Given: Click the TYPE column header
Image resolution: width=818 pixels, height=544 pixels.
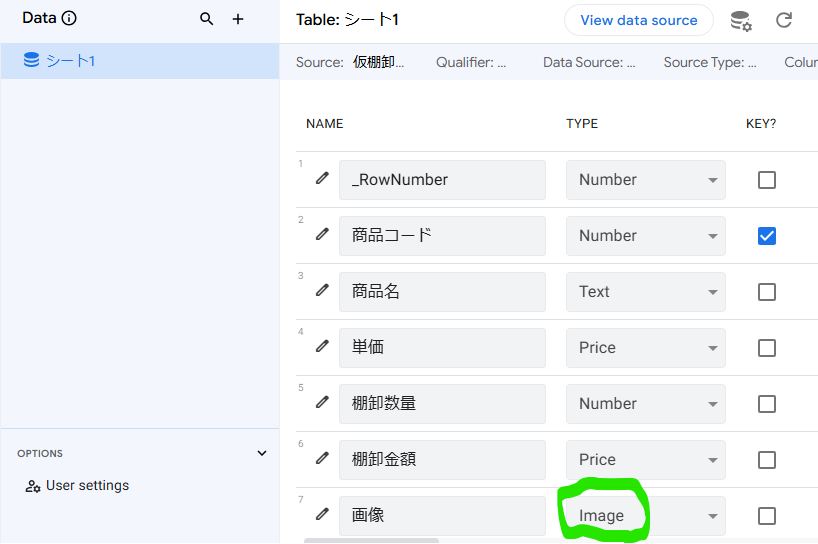Looking at the screenshot, I should click(x=582, y=124).
